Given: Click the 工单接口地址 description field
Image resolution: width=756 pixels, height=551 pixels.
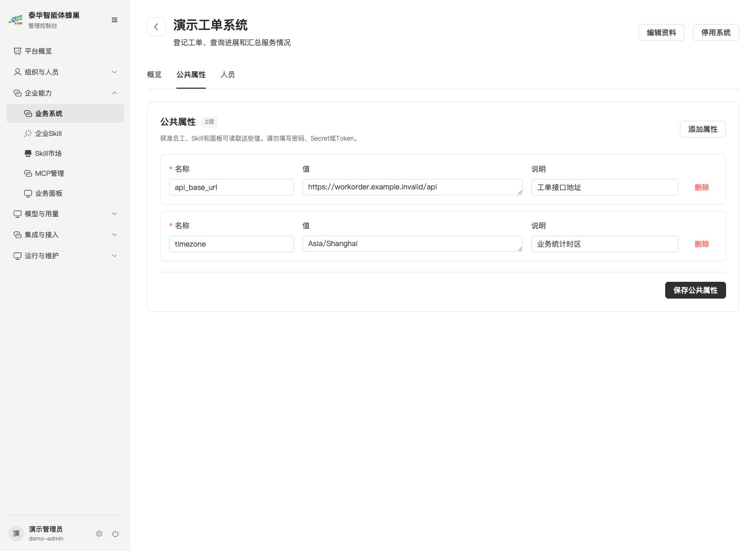Looking at the screenshot, I should 605,187.
